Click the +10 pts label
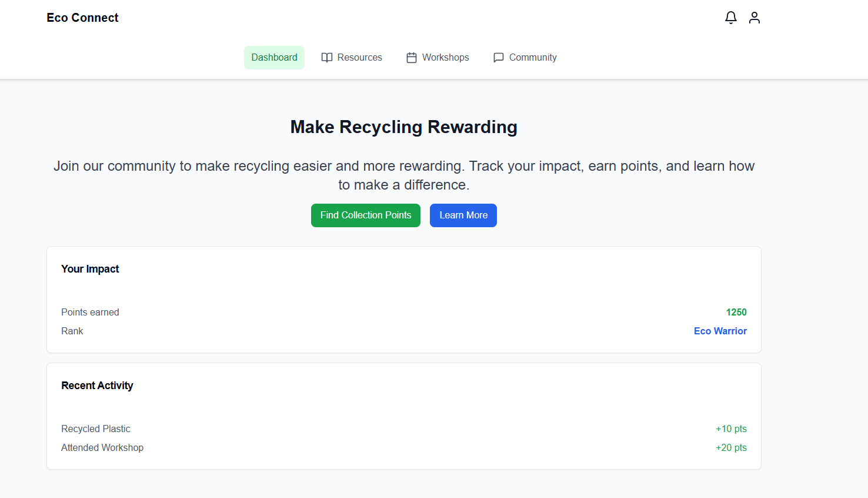 [731, 429]
